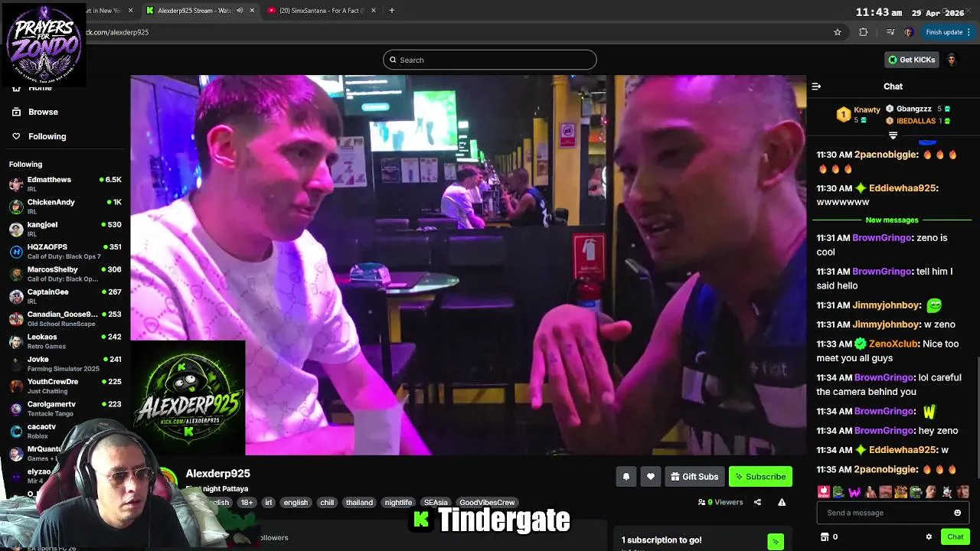
Task: Select the english stream tag
Action: (x=296, y=503)
